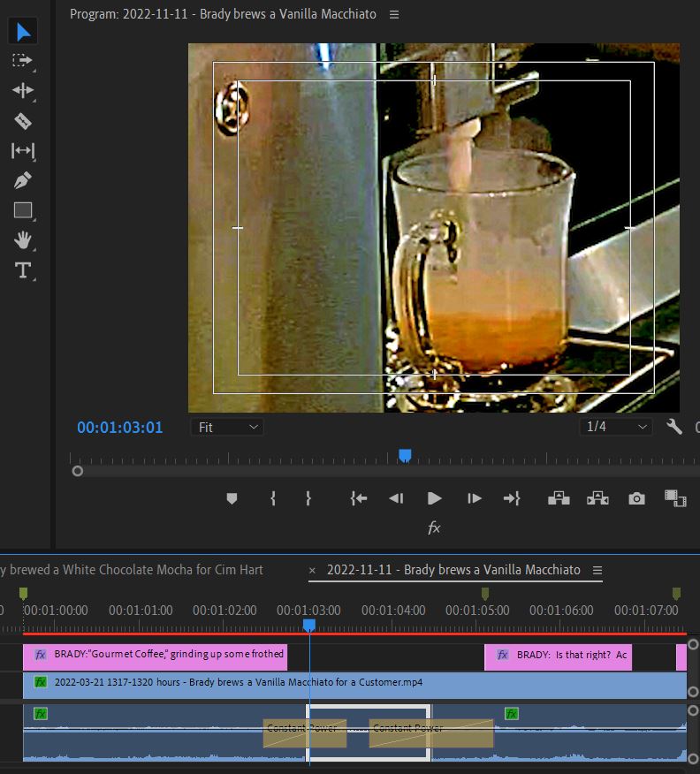Select the Pen tool
Image resolution: width=700 pixels, height=774 pixels.
[23, 180]
